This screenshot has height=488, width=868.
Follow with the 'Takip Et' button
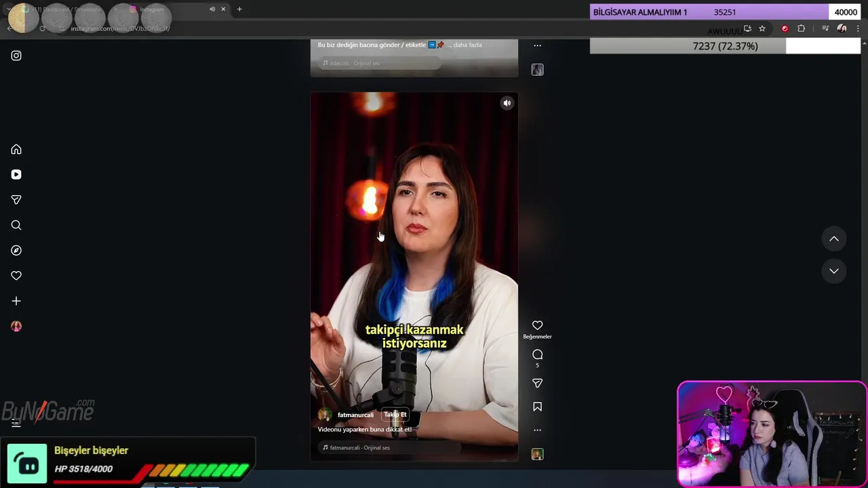click(x=395, y=415)
